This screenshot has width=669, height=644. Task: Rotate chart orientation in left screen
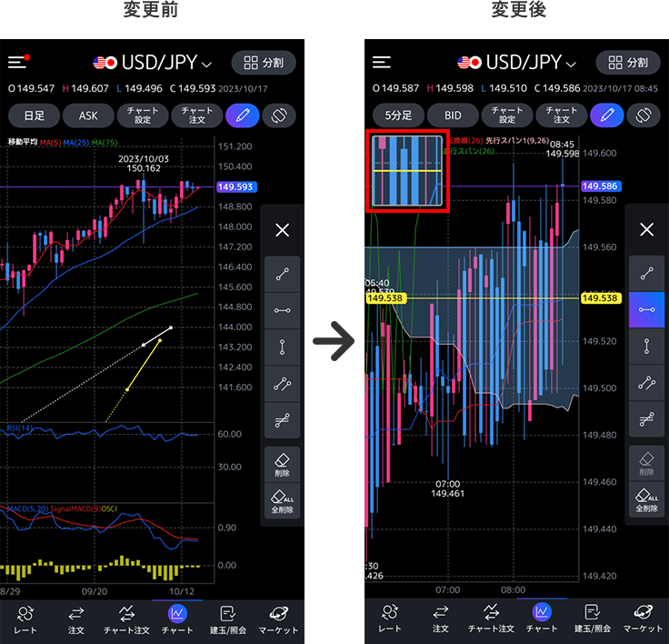tap(279, 116)
